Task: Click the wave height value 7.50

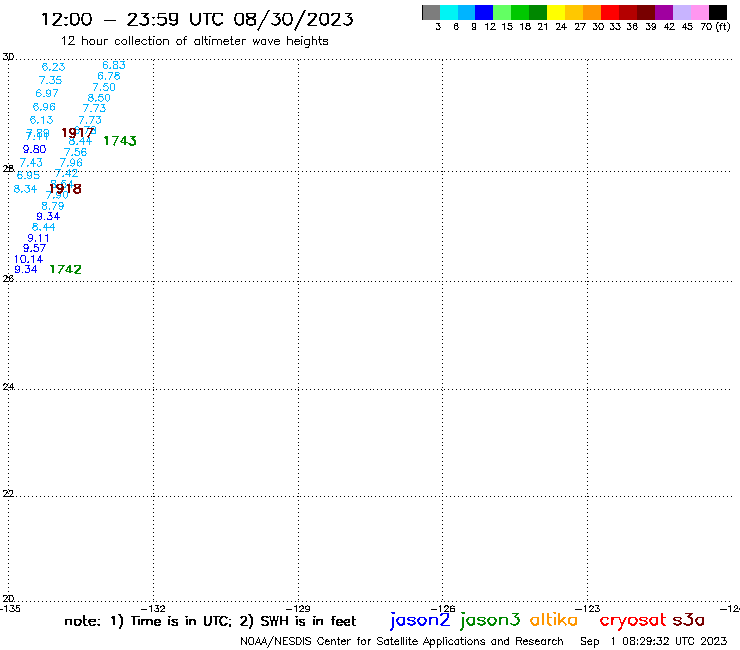Action: 104,87
